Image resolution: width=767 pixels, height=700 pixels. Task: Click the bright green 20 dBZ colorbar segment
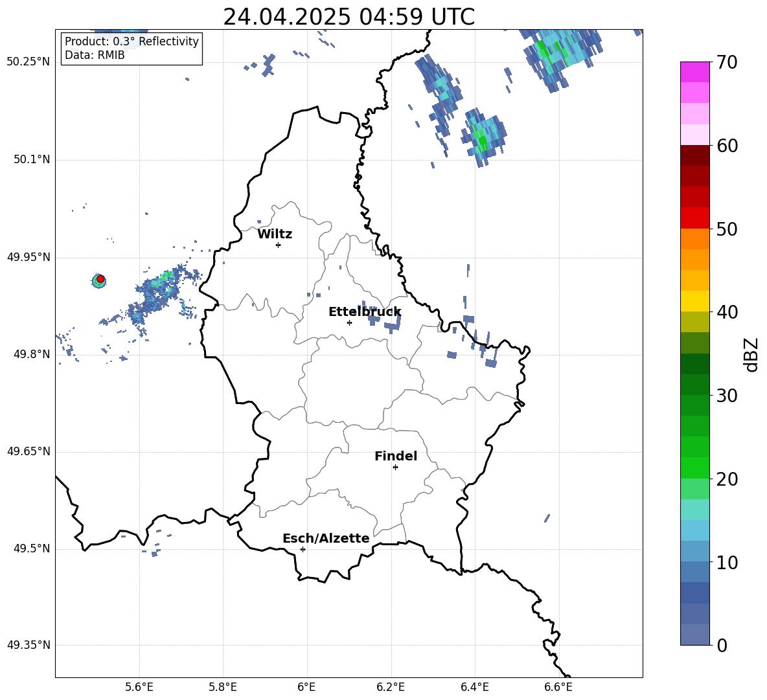pyautogui.click(x=694, y=468)
